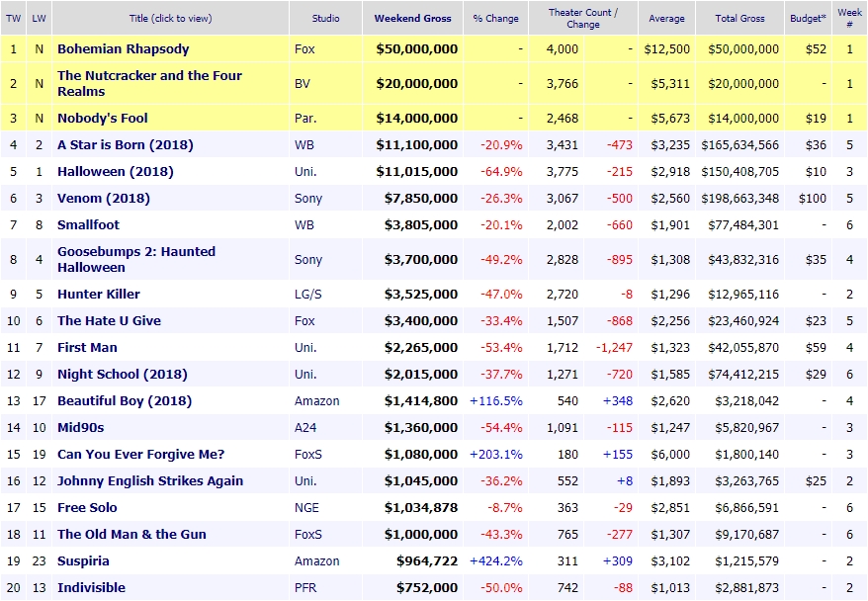The height and width of the screenshot is (601, 868).
Task: Open Goosebumps 2: Haunted Halloween page
Action: (136, 260)
